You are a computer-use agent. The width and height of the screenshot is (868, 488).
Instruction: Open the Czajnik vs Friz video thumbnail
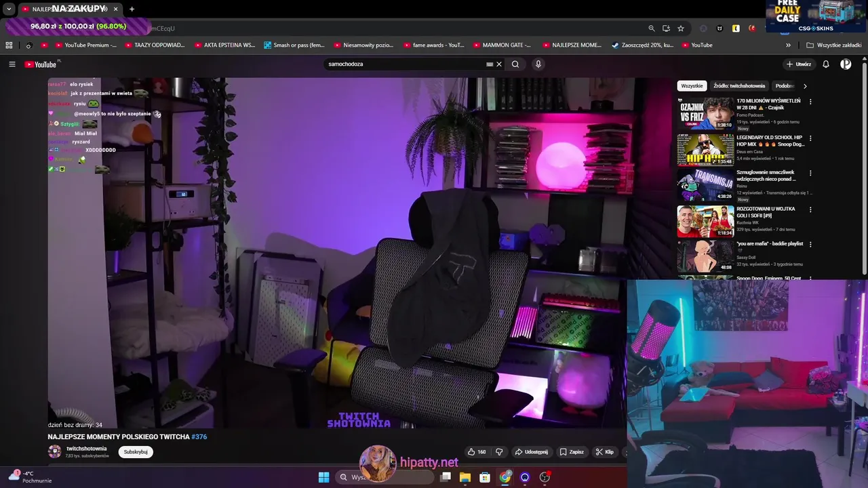[x=705, y=113]
